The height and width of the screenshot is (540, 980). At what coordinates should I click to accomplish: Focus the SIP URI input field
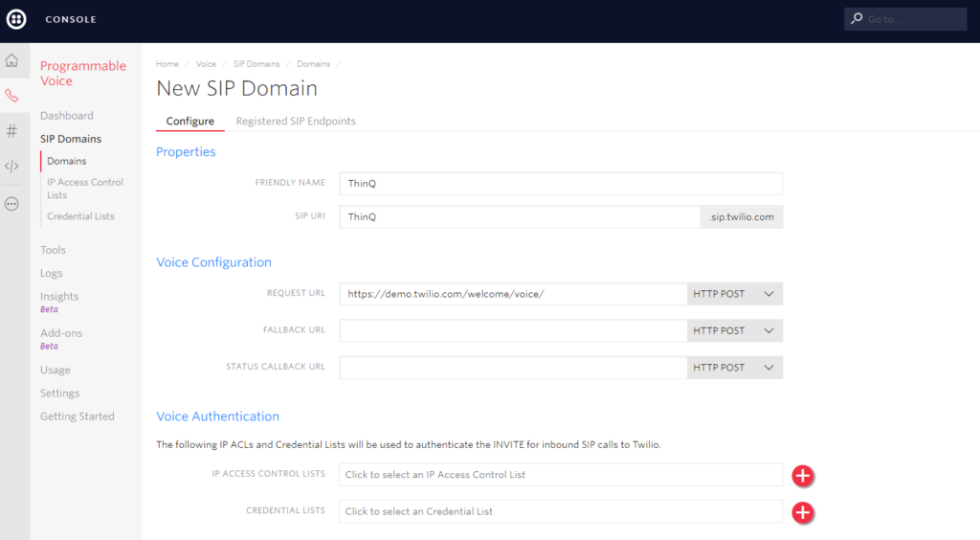click(520, 217)
